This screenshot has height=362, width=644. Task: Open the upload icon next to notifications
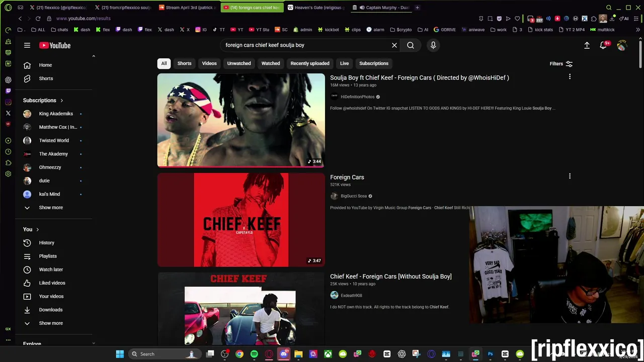[587, 45]
